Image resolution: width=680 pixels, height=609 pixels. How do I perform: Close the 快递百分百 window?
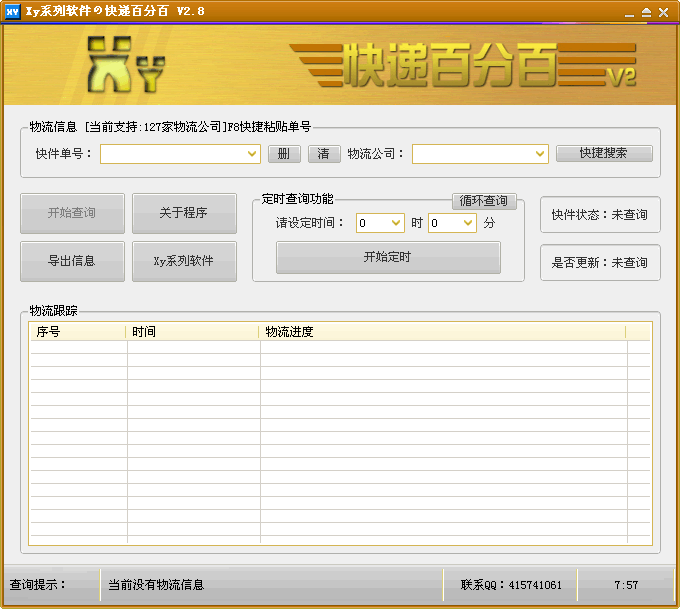(x=664, y=12)
